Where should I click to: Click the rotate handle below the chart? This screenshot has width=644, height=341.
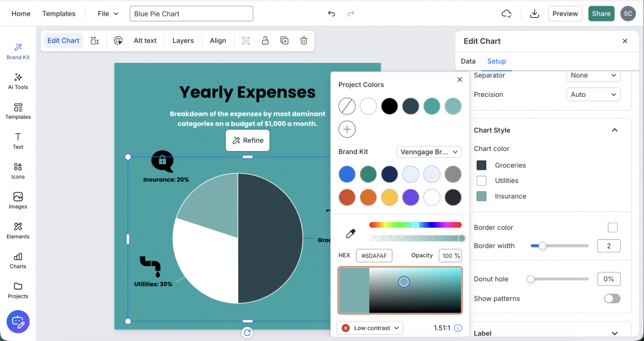point(247,332)
